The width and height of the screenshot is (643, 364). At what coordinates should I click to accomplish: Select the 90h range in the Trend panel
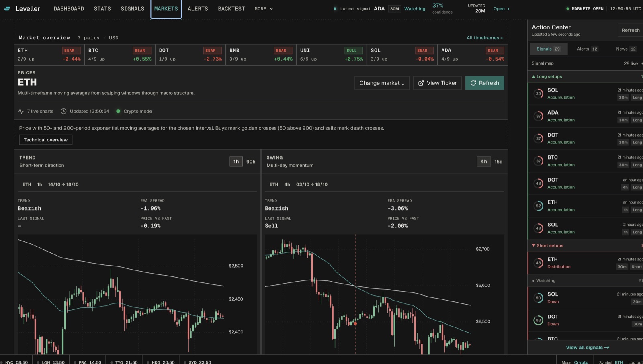(251, 162)
